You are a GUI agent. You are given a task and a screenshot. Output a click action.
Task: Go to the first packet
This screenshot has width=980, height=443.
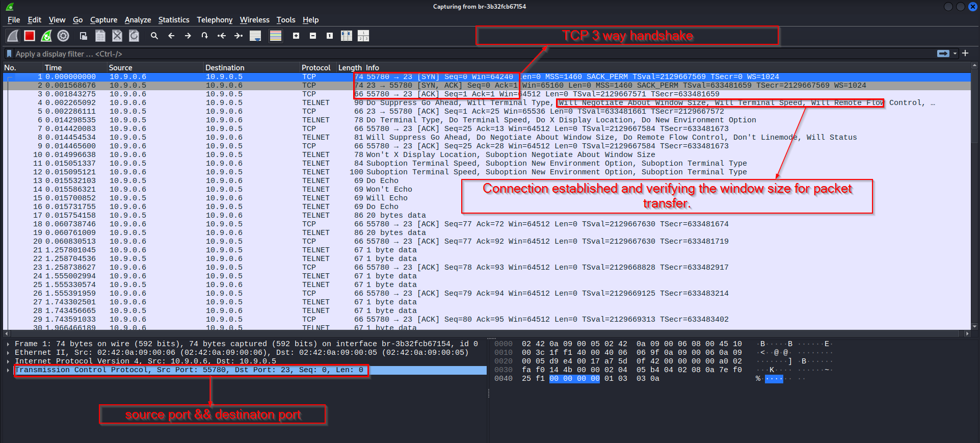point(222,36)
